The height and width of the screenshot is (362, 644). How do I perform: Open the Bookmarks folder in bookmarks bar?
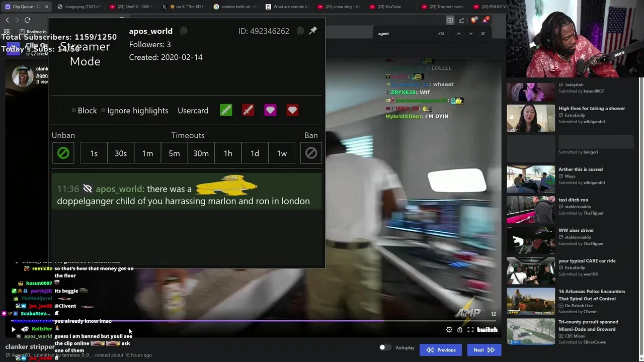[x=34, y=32]
